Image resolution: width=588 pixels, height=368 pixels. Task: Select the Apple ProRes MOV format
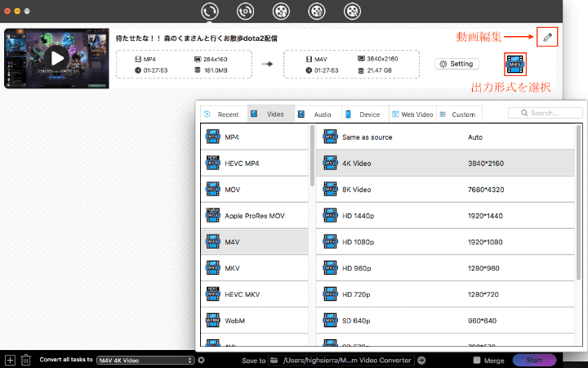[x=255, y=216]
